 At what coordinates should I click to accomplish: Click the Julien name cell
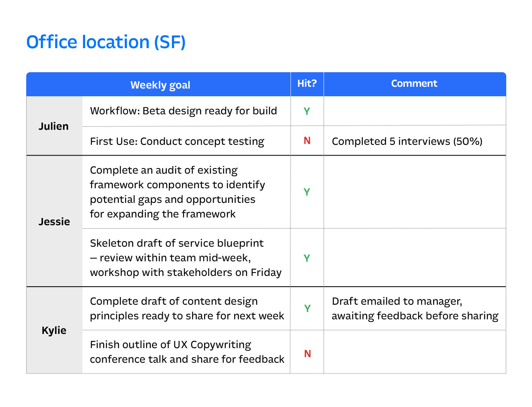click(x=54, y=126)
